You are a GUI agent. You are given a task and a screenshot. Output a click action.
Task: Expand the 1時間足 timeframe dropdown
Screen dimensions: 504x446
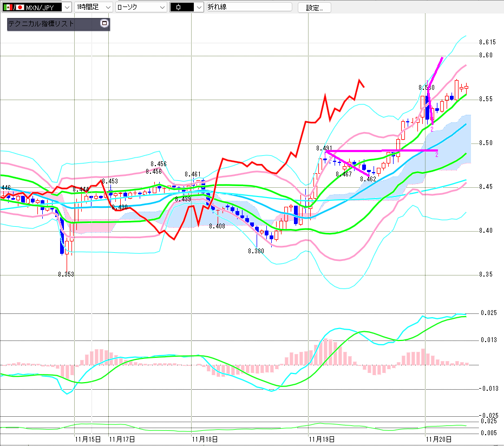[107, 7]
